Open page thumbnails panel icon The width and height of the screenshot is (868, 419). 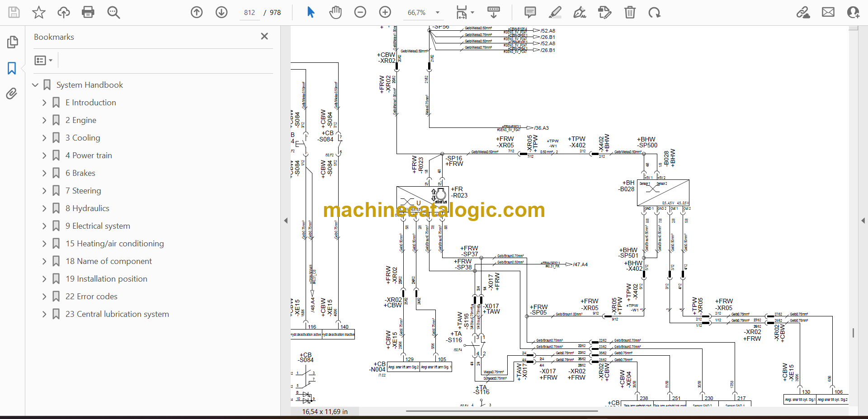(12, 42)
